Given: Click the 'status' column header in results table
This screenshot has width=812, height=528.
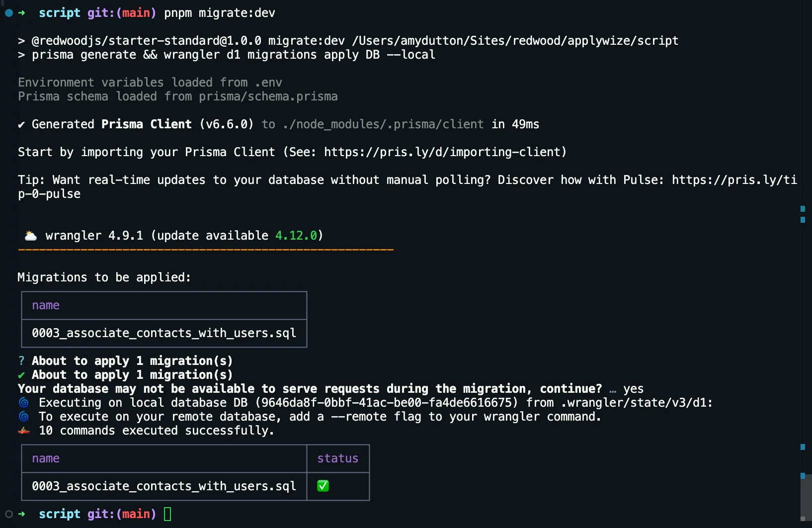Looking at the screenshot, I should (x=338, y=458).
